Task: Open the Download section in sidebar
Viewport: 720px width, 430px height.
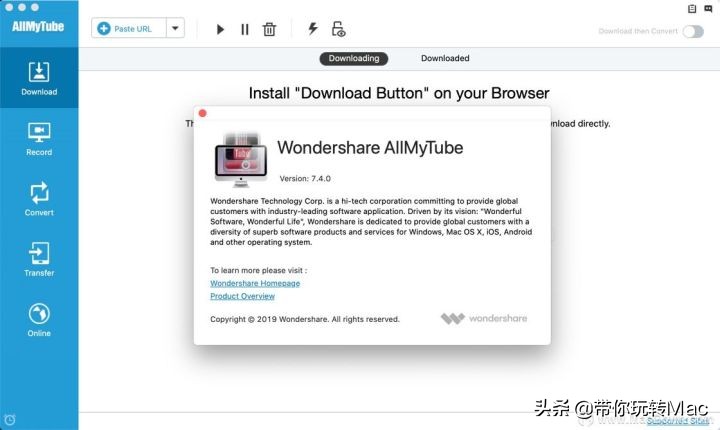Action: [x=39, y=78]
